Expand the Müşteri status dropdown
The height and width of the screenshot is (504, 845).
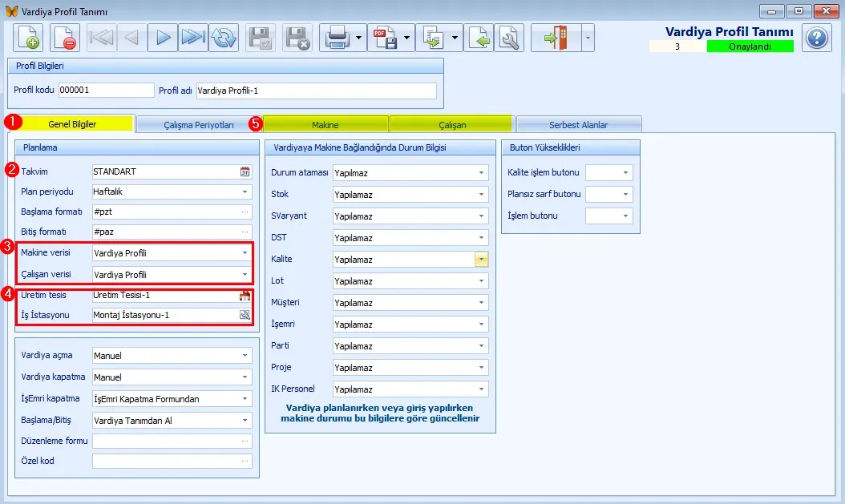481,303
